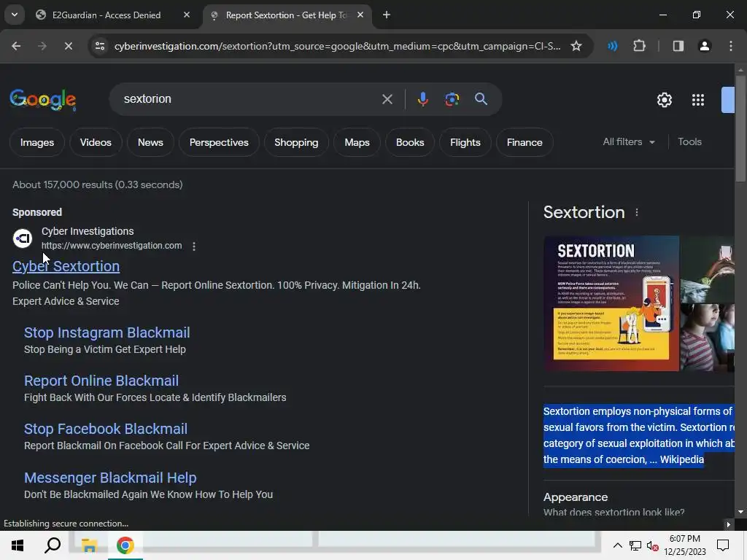Open the cyberinvestigation.com URL link
Image resolution: width=747 pixels, height=560 pixels.
[x=112, y=246]
